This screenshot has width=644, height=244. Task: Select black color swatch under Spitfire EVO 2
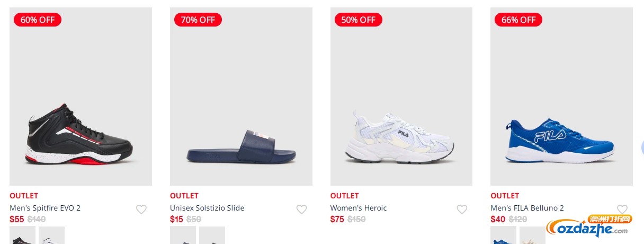pyautogui.click(x=22, y=236)
